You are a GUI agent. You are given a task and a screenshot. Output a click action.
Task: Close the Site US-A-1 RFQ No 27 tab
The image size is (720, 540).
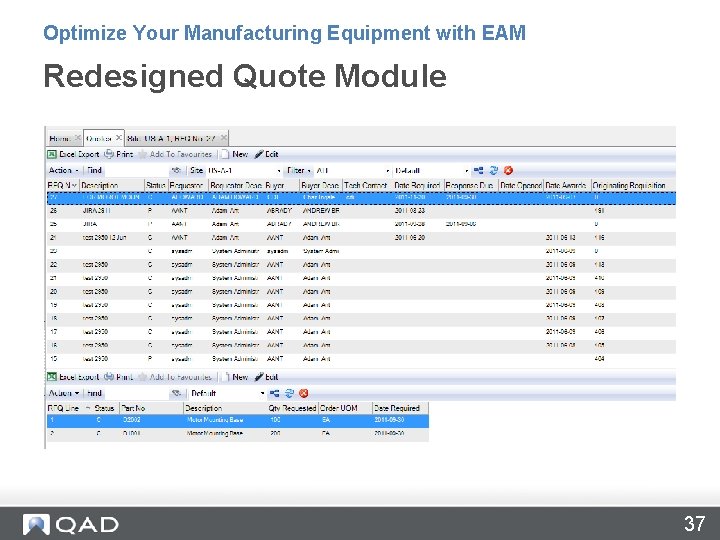[223, 138]
